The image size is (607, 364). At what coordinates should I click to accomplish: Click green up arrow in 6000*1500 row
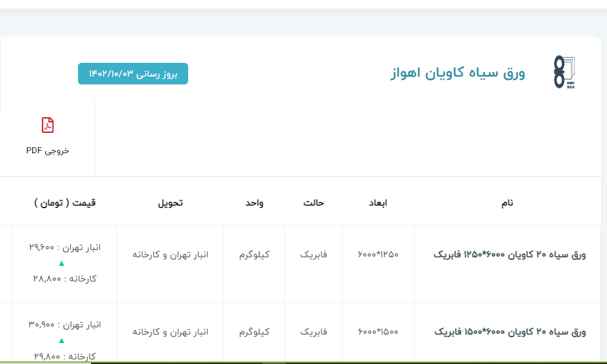point(62,340)
